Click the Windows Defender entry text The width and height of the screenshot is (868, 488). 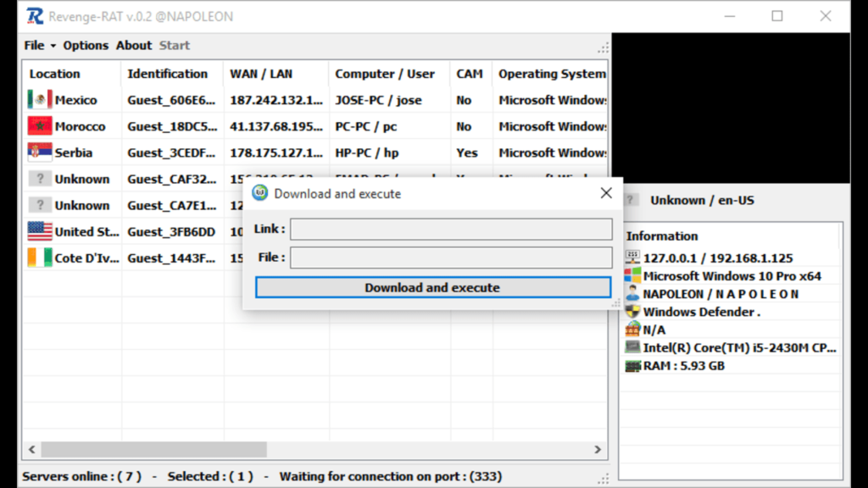click(x=701, y=312)
